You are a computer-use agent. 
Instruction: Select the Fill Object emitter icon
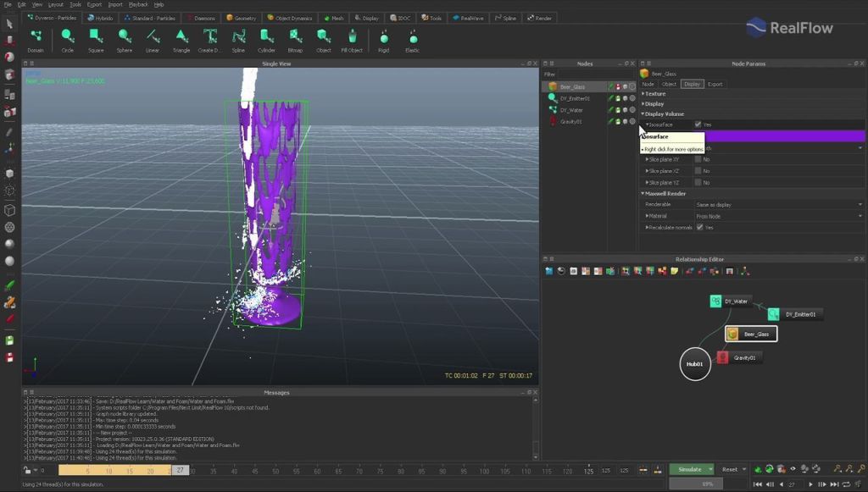tap(352, 36)
